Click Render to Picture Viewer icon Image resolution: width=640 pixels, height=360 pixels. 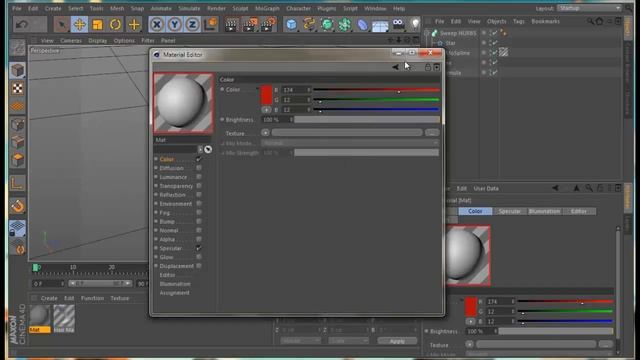tap(250, 24)
